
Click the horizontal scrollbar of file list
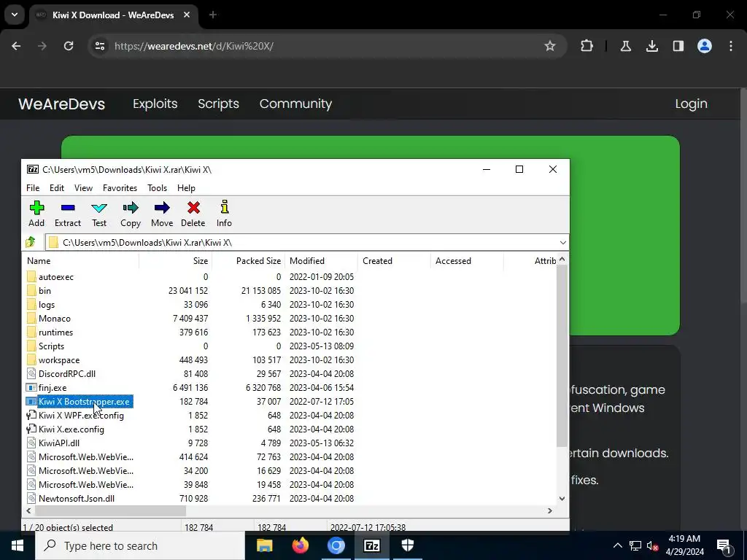[x=109, y=510]
